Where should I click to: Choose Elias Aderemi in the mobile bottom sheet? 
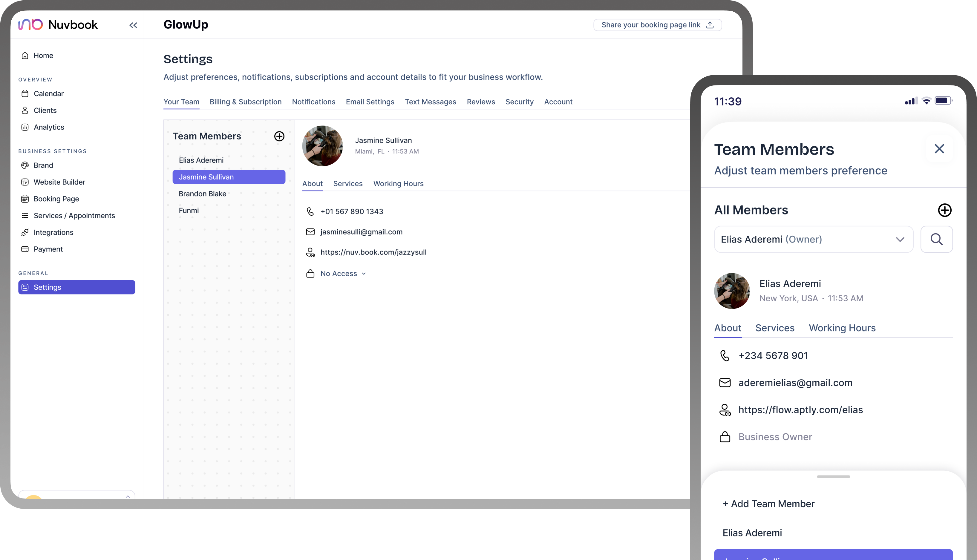click(x=752, y=533)
